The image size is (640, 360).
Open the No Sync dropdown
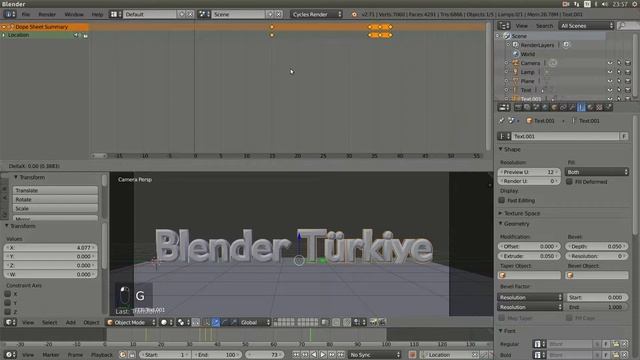[x=374, y=355]
